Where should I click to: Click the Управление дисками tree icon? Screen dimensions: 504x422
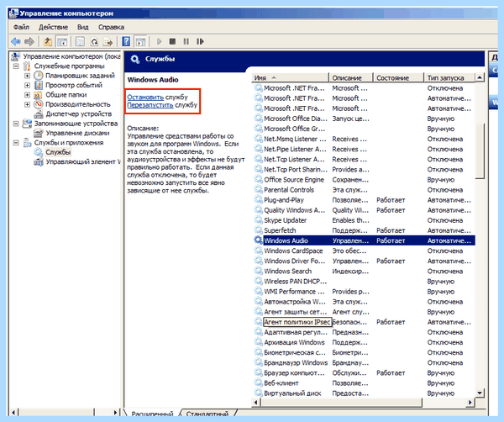click(39, 133)
